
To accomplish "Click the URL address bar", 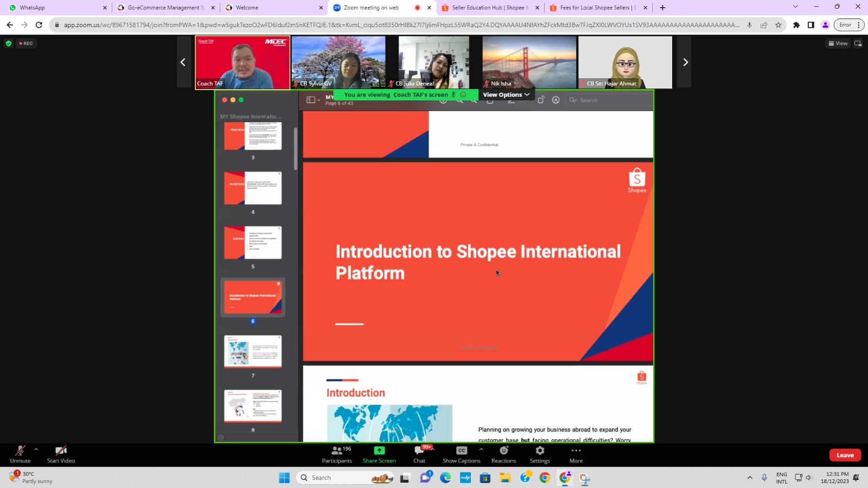I will pos(401,24).
